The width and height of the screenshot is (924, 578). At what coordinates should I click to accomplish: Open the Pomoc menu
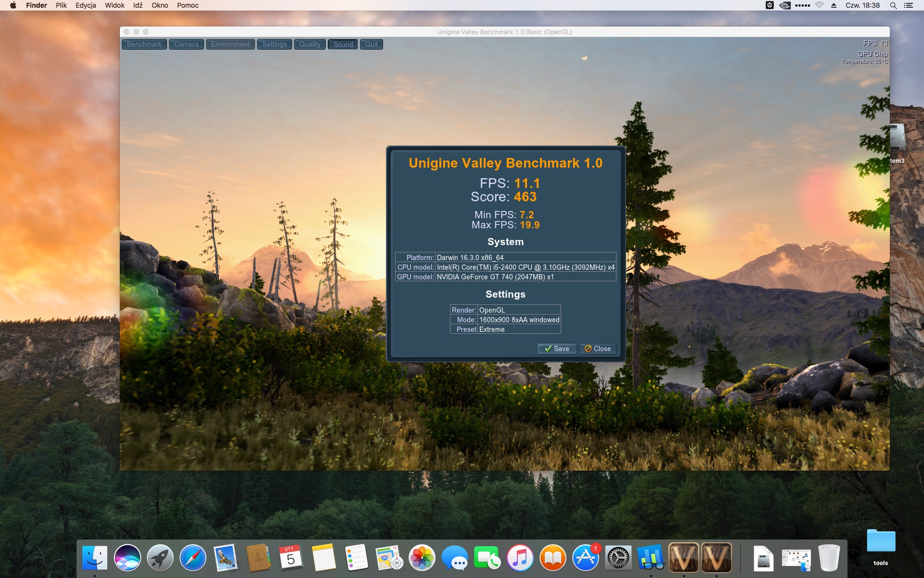[x=188, y=5]
